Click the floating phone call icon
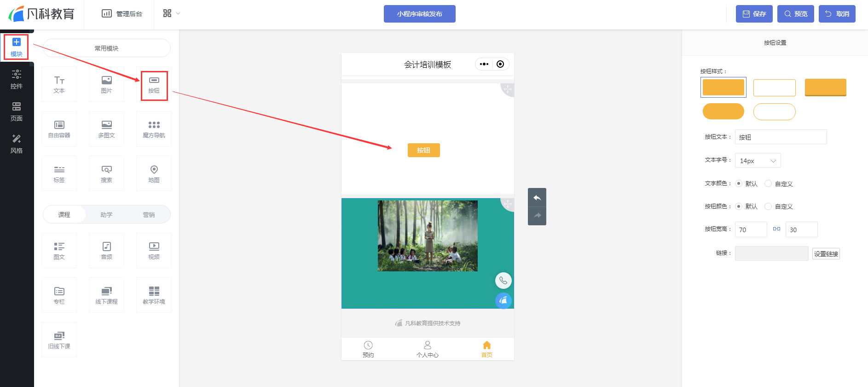Image resolution: width=868 pixels, height=387 pixels. (x=503, y=281)
